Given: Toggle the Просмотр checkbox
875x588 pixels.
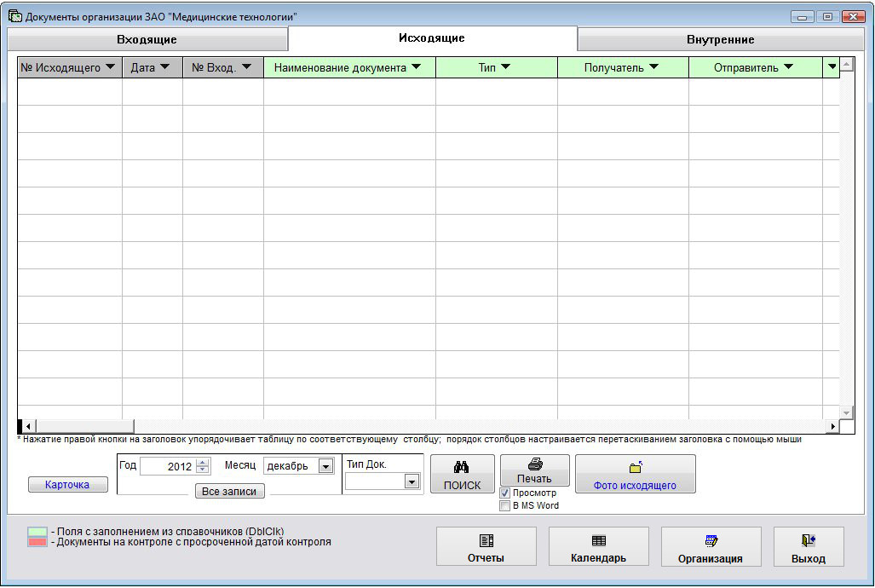Looking at the screenshot, I should [504, 493].
